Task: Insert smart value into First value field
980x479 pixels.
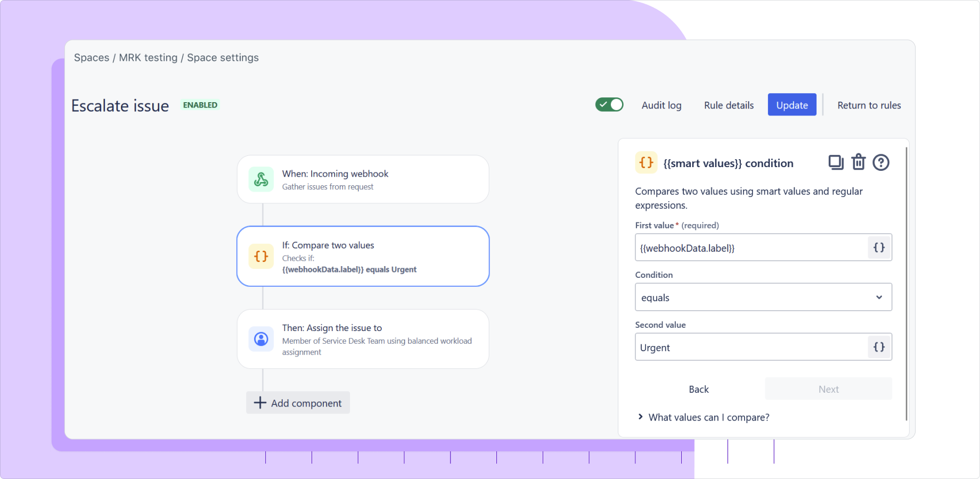Action: [878, 247]
